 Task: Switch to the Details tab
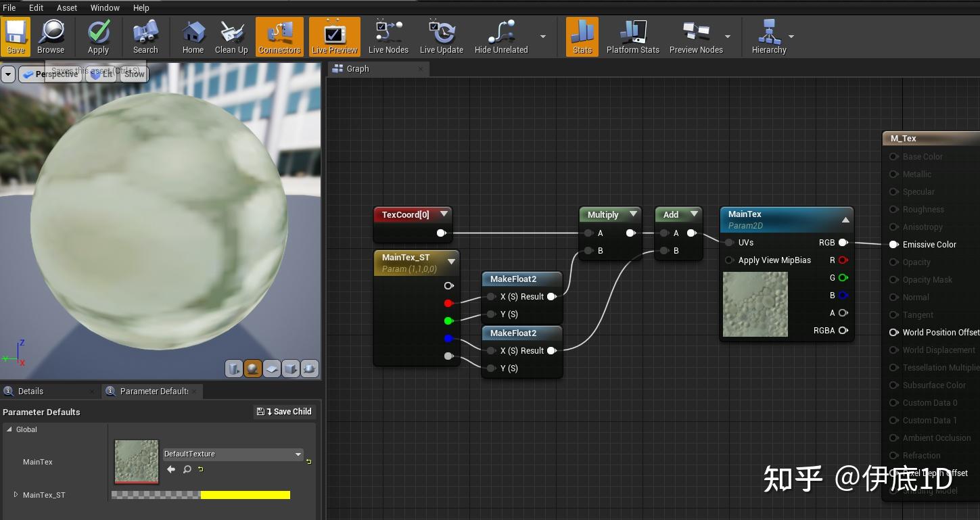click(x=30, y=391)
